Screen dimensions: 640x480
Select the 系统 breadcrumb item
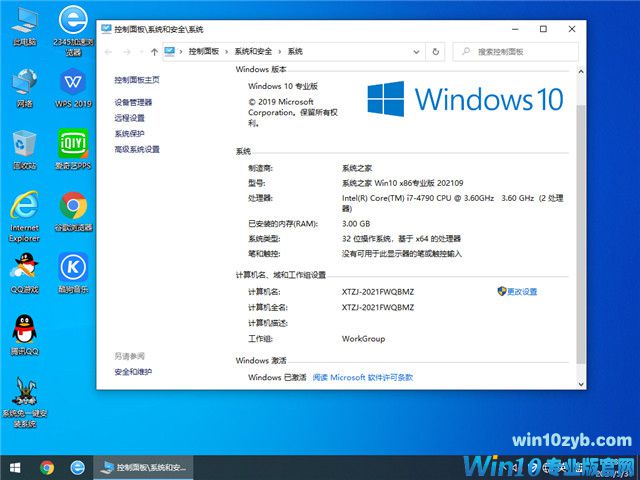coord(295,51)
